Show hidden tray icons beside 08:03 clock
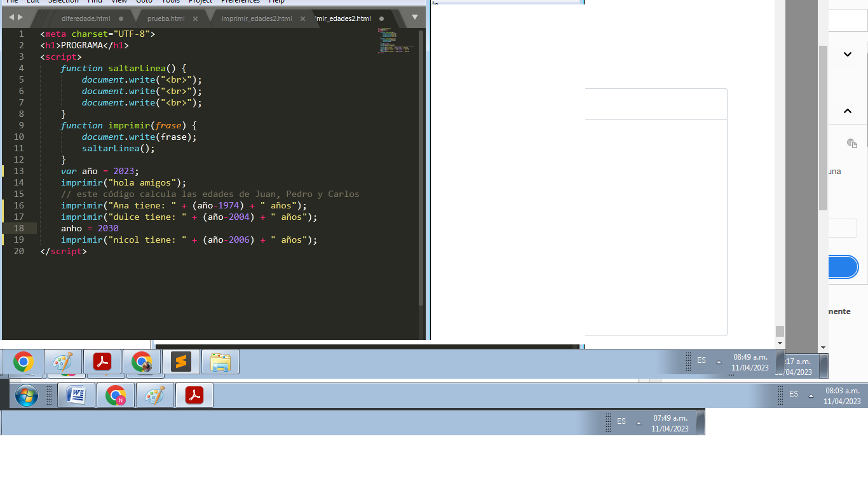 coord(811,396)
